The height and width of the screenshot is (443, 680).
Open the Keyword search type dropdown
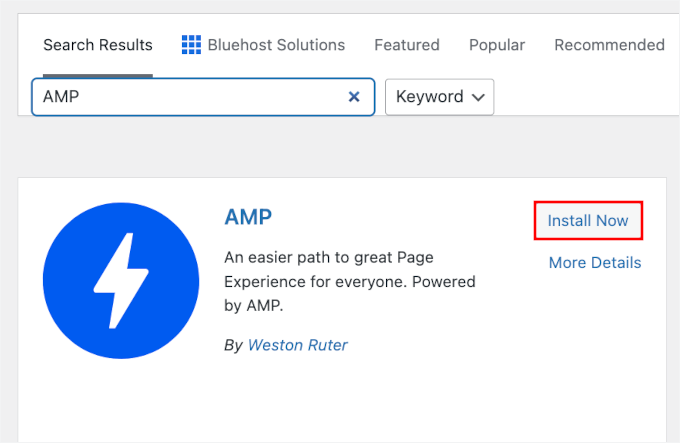pos(439,97)
